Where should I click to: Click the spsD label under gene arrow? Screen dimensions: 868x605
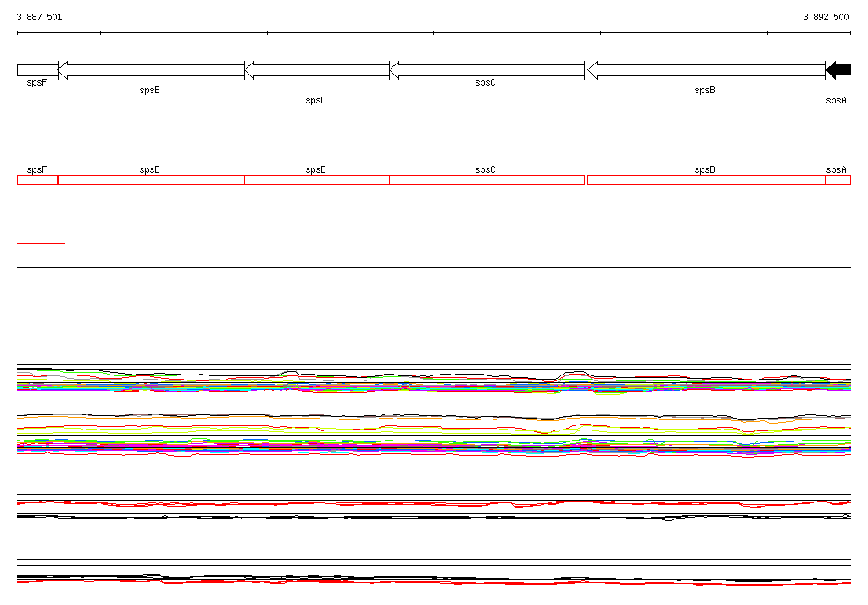315,100
